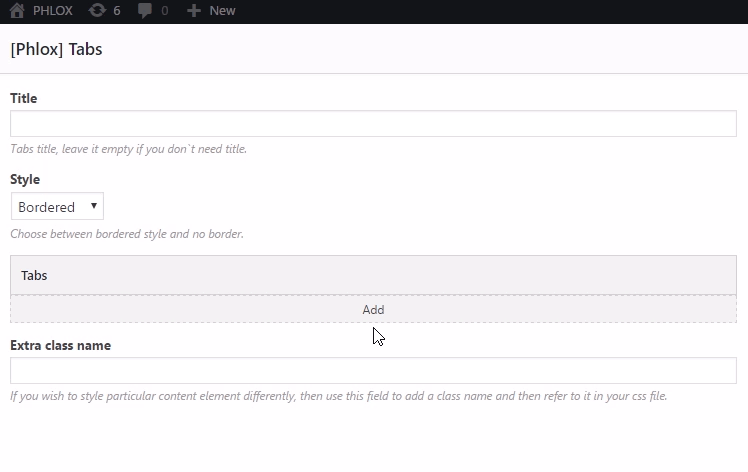Focus the Extra class name field
Viewport: 748px width, 472px height.
coord(374,370)
